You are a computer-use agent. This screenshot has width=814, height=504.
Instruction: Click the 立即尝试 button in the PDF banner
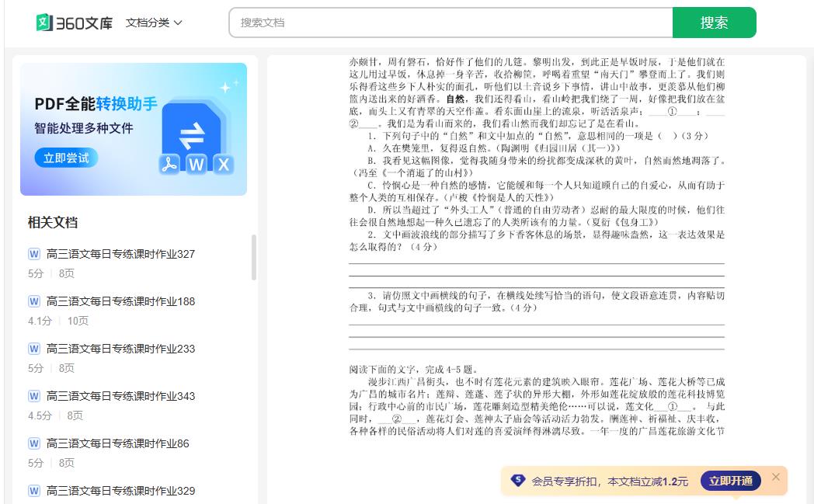click(66, 158)
